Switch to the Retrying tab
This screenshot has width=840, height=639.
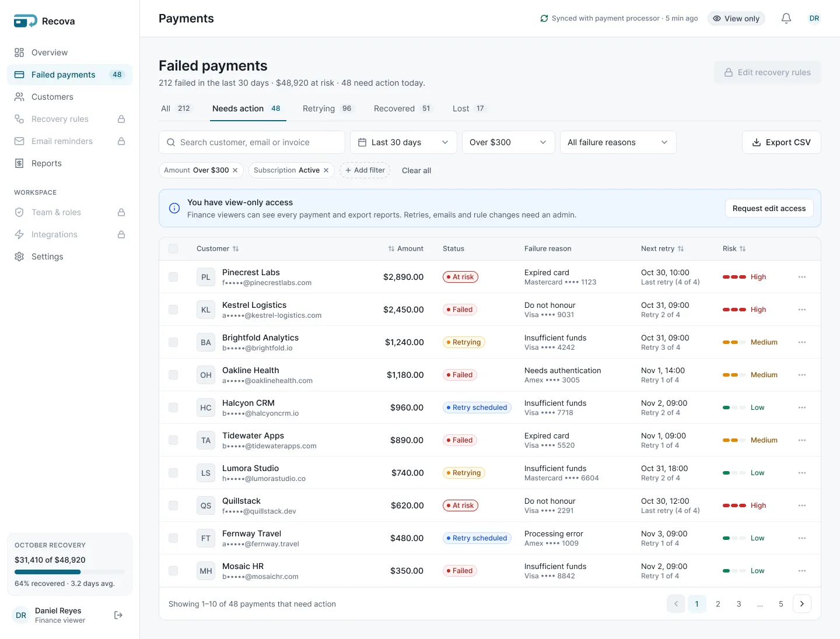click(x=328, y=108)
